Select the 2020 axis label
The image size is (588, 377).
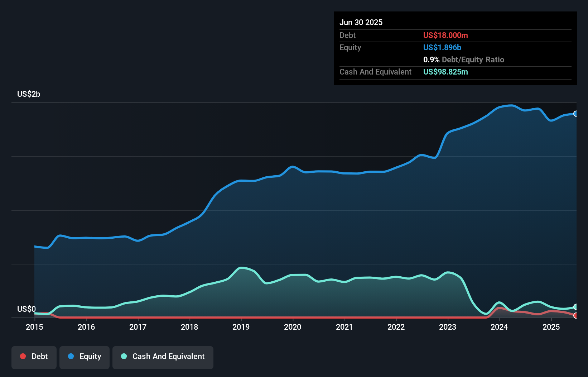tap(293, 327)
